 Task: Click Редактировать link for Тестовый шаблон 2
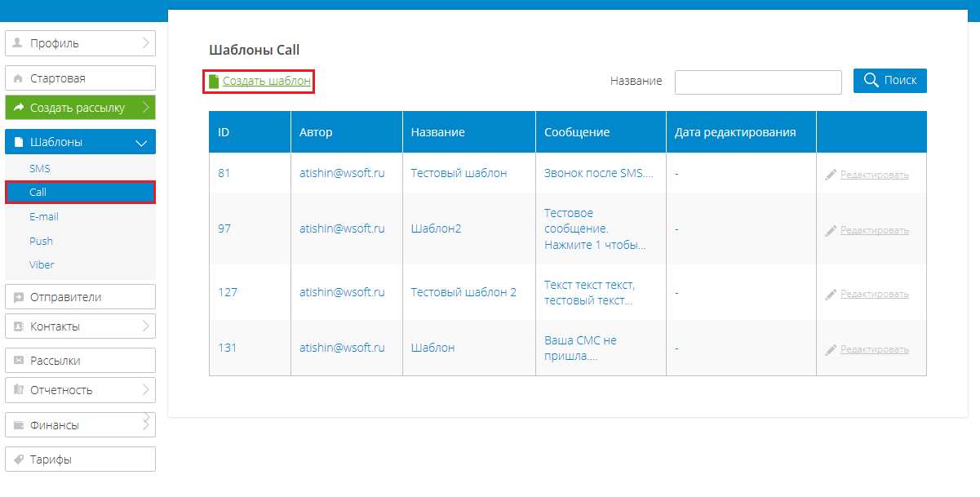tap(875, 294)
